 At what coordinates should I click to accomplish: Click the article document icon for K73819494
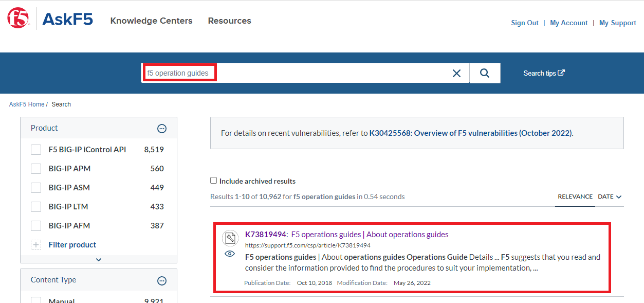[x=230, y=238]
